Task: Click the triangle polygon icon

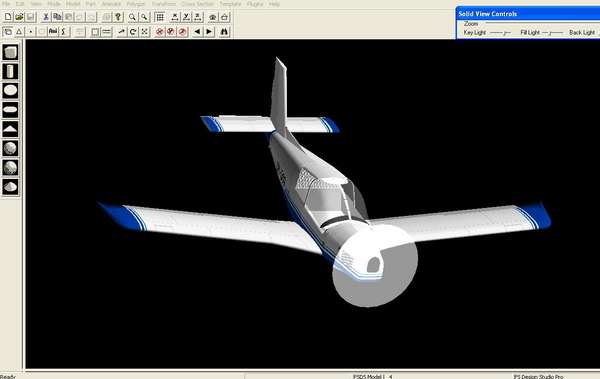Action: 19,32
